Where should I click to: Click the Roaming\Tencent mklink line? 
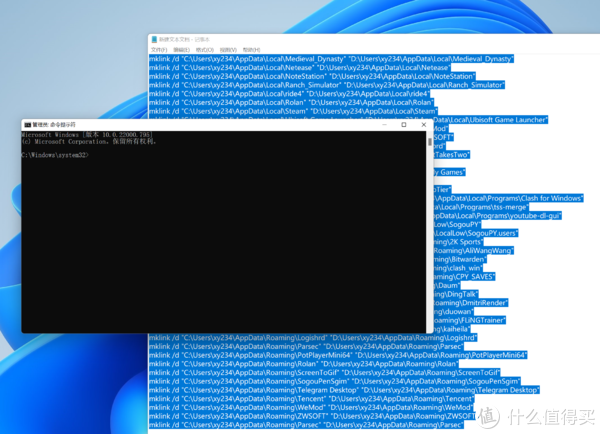point(311,399)
